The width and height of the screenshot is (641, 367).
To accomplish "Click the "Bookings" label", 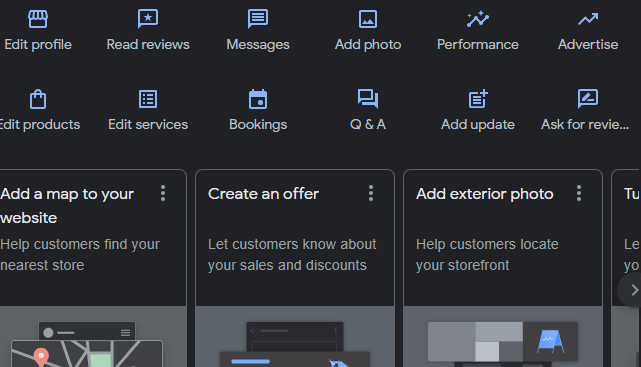I will point(258,125).
